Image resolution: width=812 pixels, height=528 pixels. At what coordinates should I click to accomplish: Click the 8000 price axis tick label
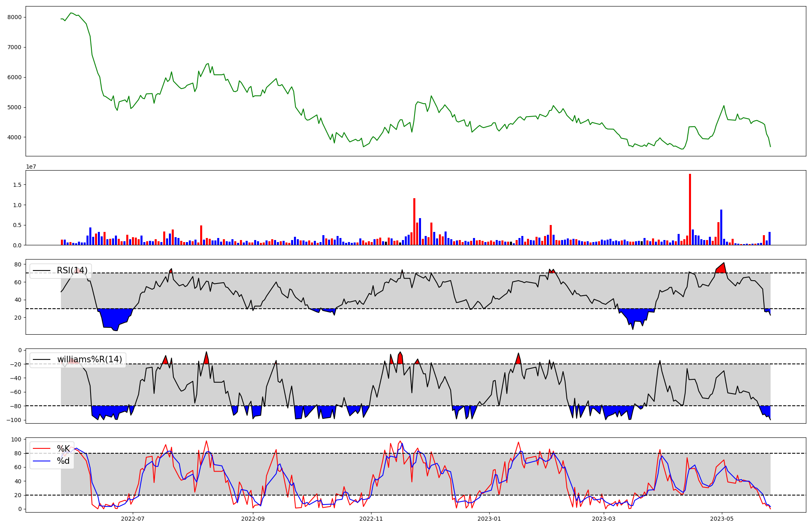[14, 17]
